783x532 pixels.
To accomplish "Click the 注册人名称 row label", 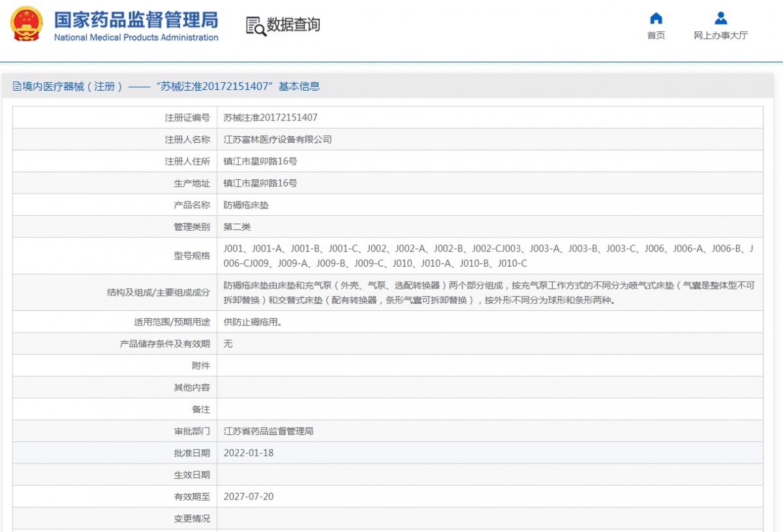I will (x=187, y=140).
